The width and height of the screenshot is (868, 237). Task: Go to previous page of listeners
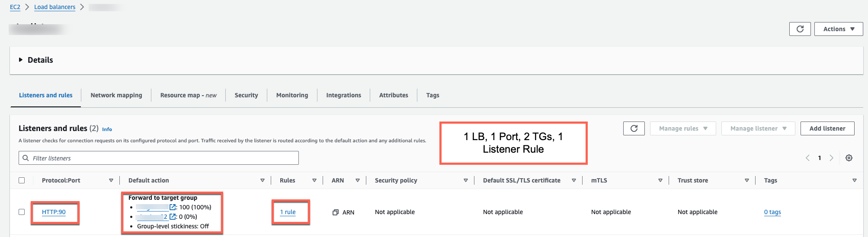coord(807,158)
